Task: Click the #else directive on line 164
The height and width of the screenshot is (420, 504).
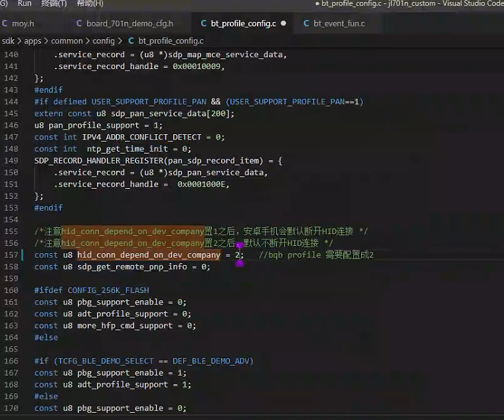Action: [46, 338]
